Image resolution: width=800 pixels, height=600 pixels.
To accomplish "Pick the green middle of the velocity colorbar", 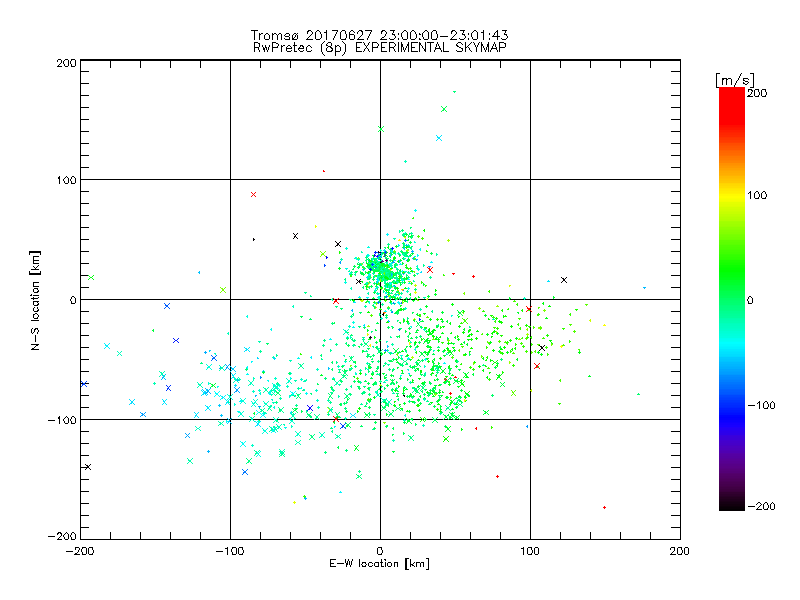I will click(x=732, y=276).
